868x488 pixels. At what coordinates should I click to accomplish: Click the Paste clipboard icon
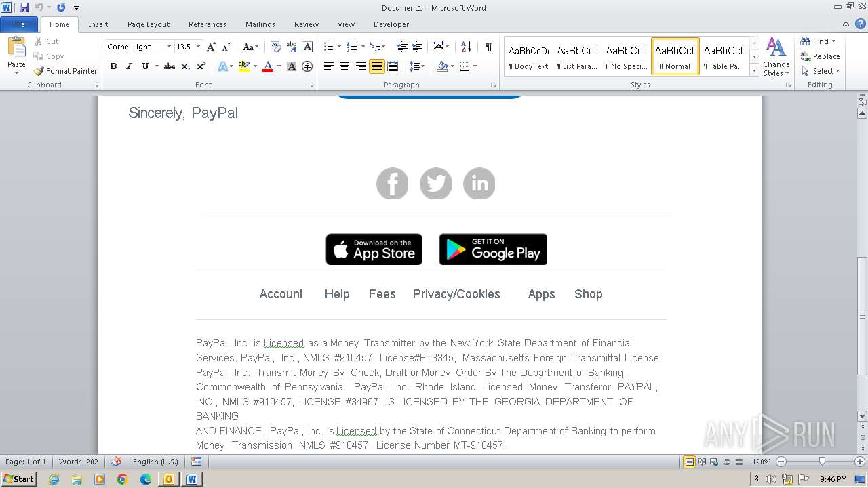point(16,48)
